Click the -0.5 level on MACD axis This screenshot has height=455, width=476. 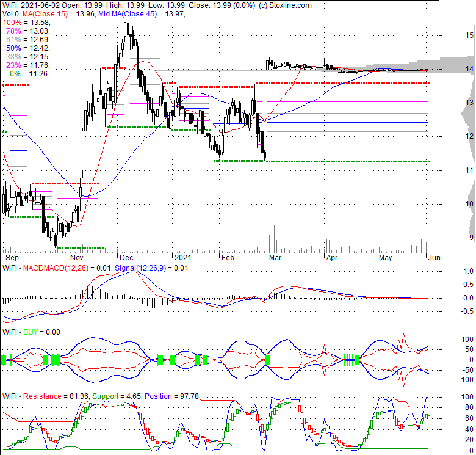coord(467,311)
